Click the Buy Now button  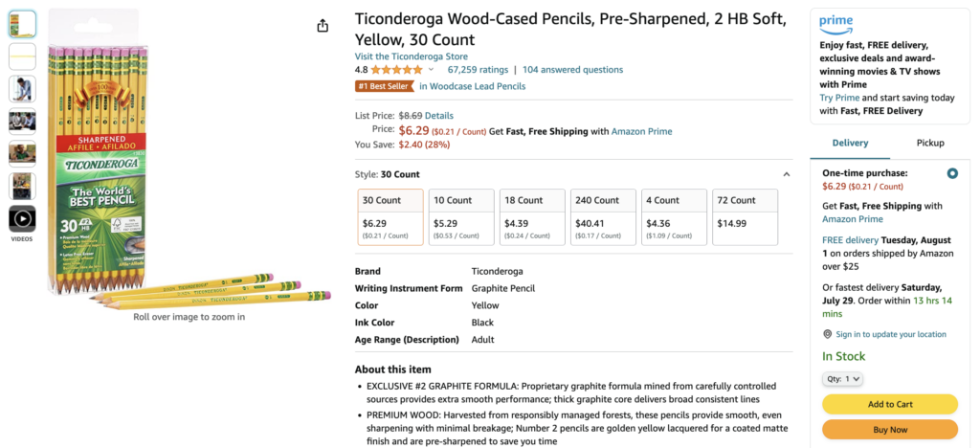[x=890, y=430]
